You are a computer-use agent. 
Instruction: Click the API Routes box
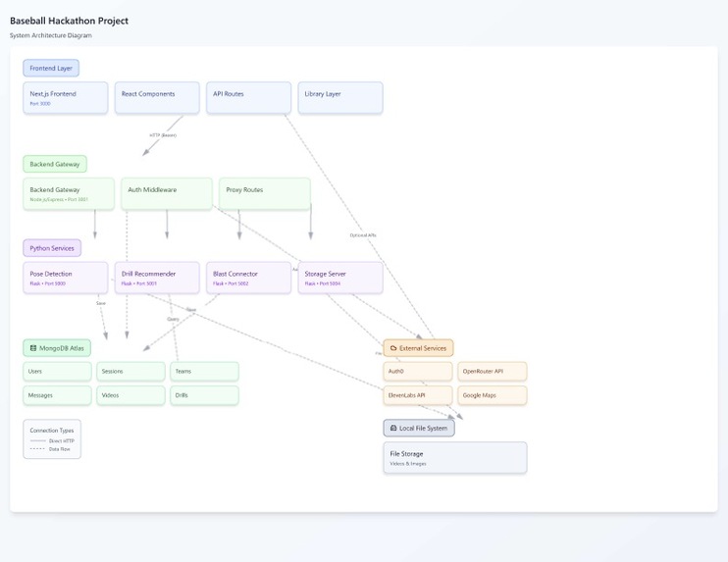pyautogui.click(x=248, y=98)
